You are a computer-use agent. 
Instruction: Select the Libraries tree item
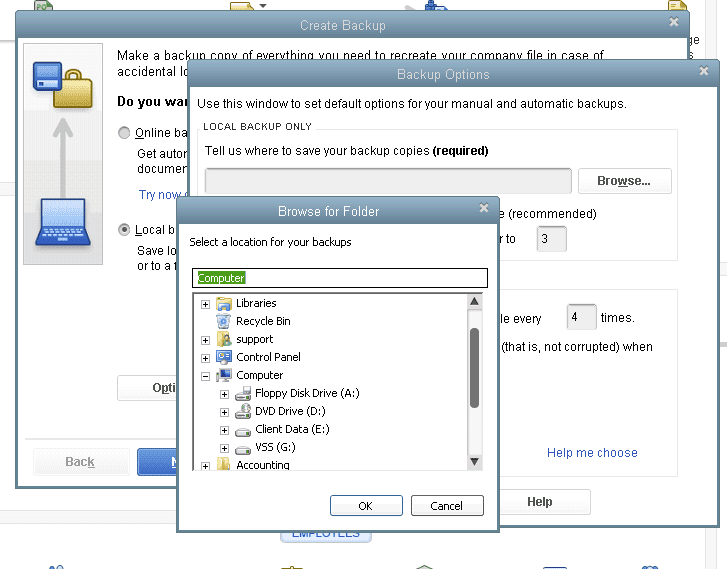[x=256, y=303]
